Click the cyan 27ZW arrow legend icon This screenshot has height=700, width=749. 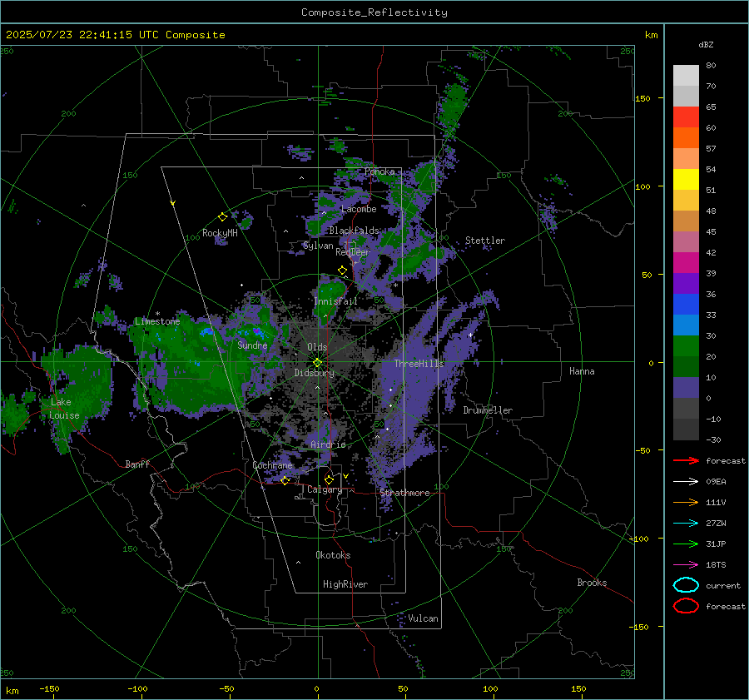[x=686, y=524]
